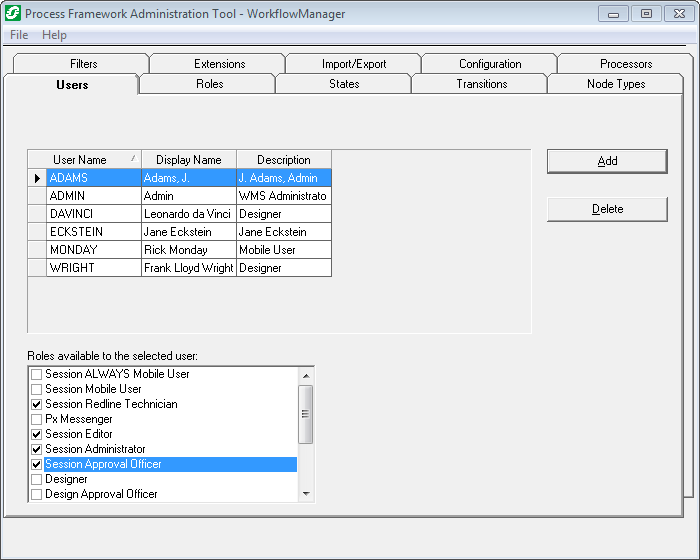The width and height of the screenshot is (700, 560).
Task: Open the File menu
Action: click(x=19, y=35)
